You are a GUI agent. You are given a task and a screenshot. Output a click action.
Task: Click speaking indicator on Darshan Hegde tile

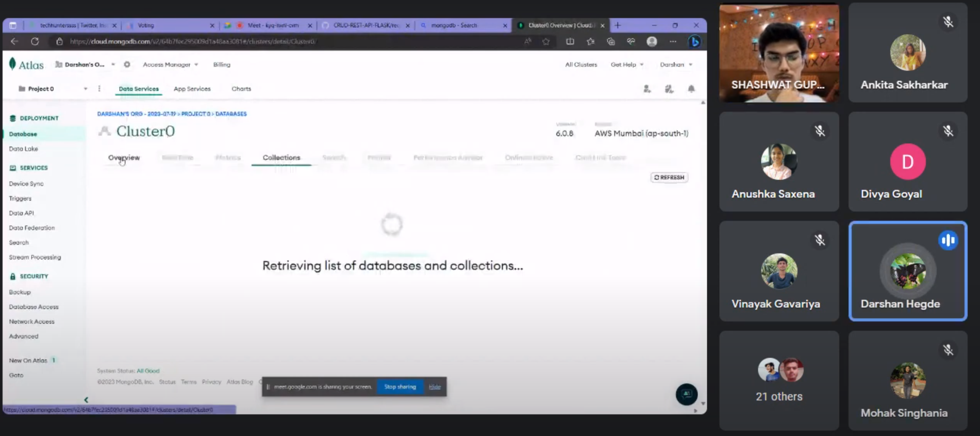coord(948,240)
